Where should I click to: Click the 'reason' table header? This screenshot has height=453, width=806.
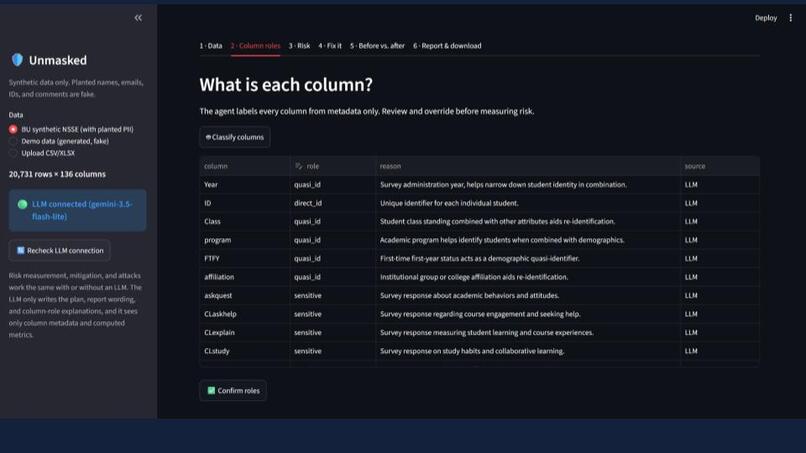pyautogui.click(x=528, y=166)
